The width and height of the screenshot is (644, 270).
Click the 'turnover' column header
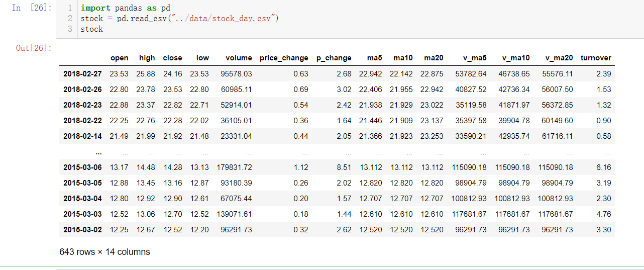pyautogui.click(x=596, y=58)
